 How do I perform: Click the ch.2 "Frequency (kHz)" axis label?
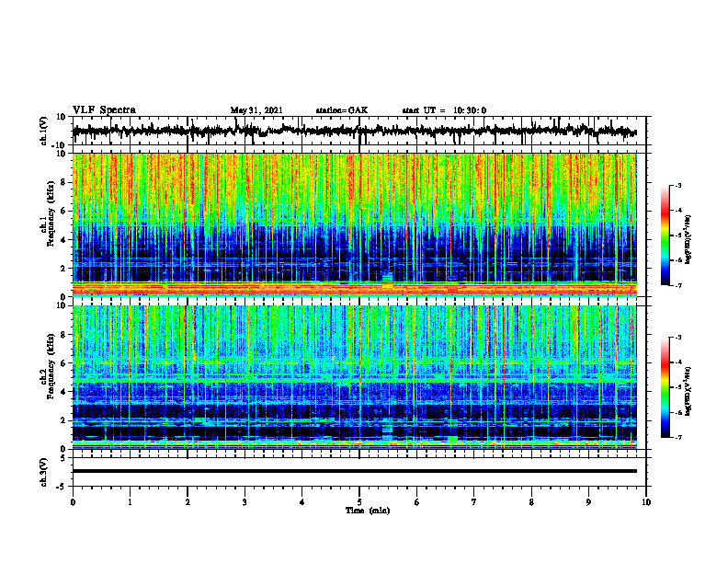click(x=51, y=366)
